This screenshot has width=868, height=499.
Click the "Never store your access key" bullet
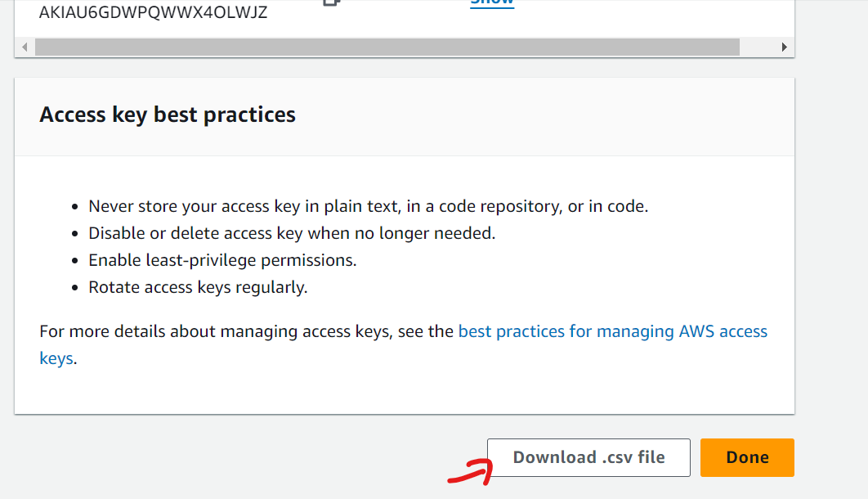tap(368, 206)
